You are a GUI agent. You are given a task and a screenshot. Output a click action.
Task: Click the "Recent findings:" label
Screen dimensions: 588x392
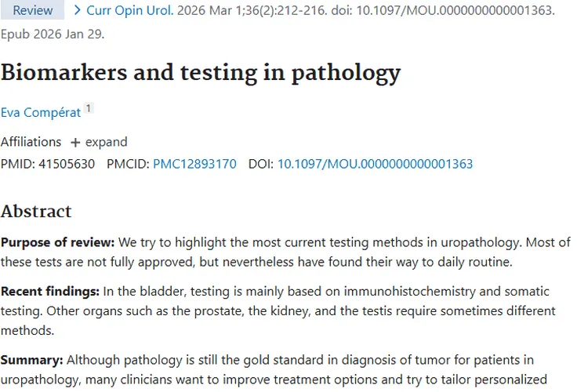point(50,292)
